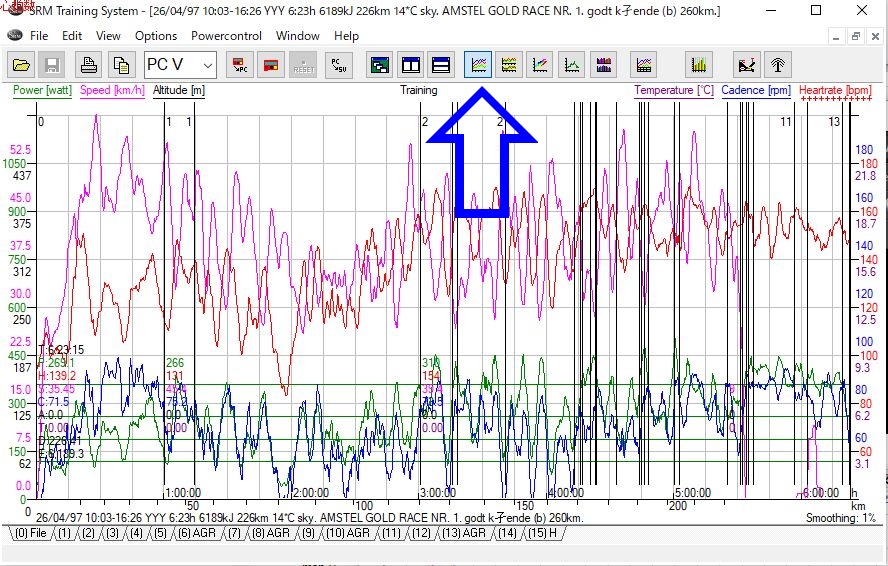888x566 pixels.
Task: Open the Window menu
Action: tap(297, 36)
